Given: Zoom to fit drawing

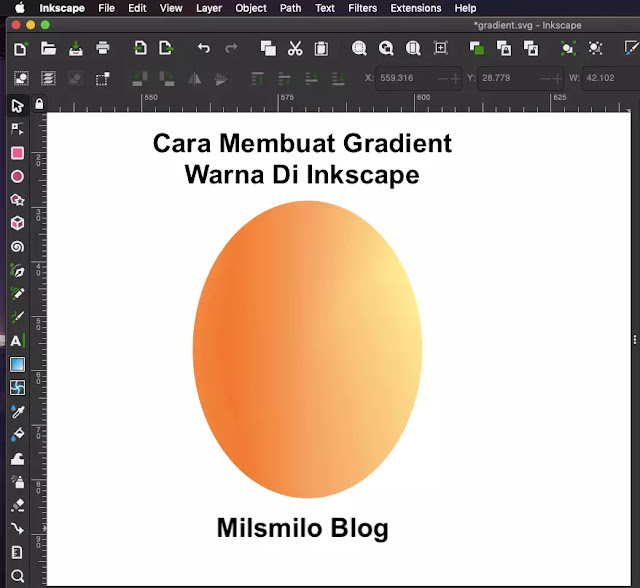Looking at the screenshot, I should (386, 49).
